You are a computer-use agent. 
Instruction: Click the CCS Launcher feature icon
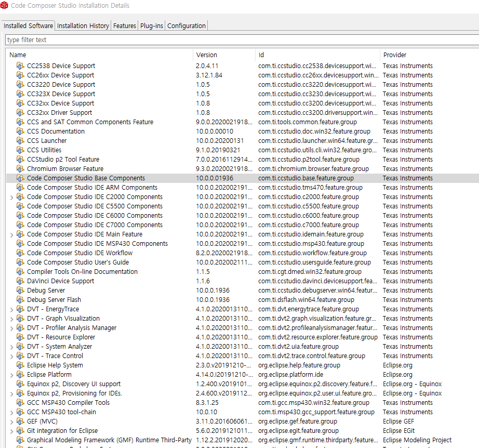point(20,140)
